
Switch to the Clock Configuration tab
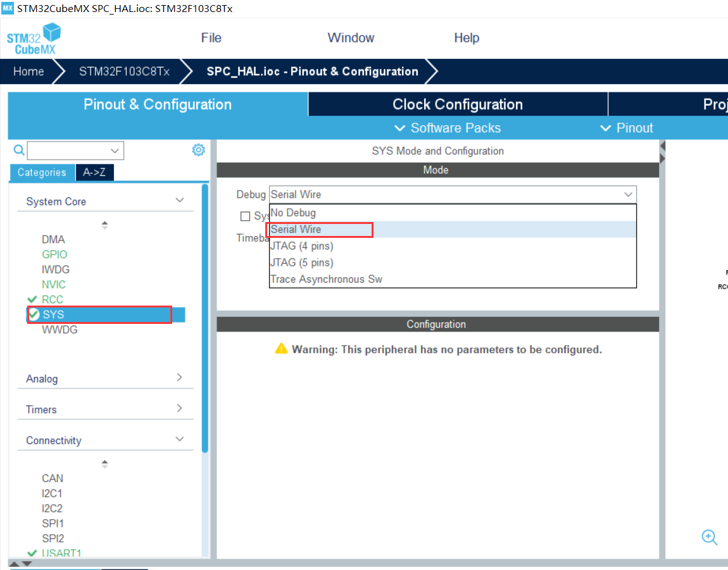pyautogui.click(x=458, y=104)
